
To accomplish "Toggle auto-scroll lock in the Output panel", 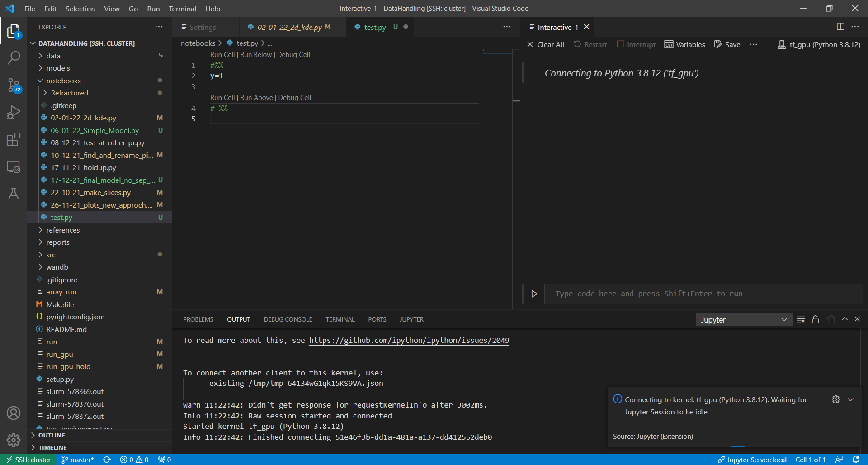I will click(816, 319).
